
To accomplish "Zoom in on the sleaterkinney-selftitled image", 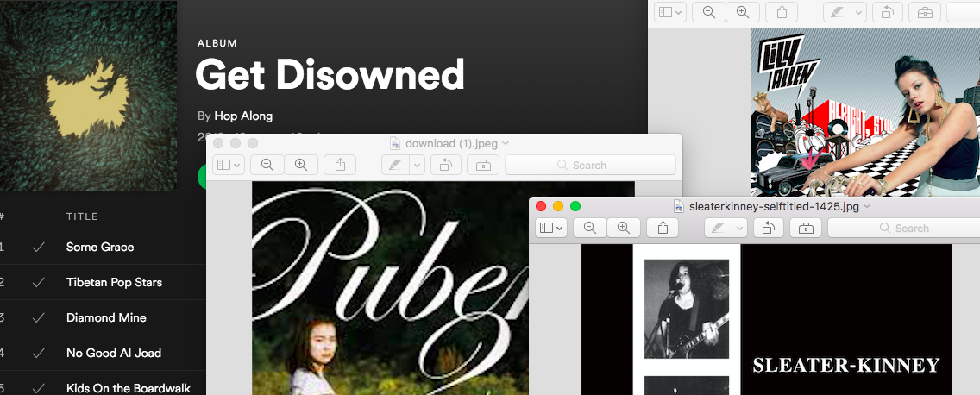I will pyautogui.click(x=623, y=228).
